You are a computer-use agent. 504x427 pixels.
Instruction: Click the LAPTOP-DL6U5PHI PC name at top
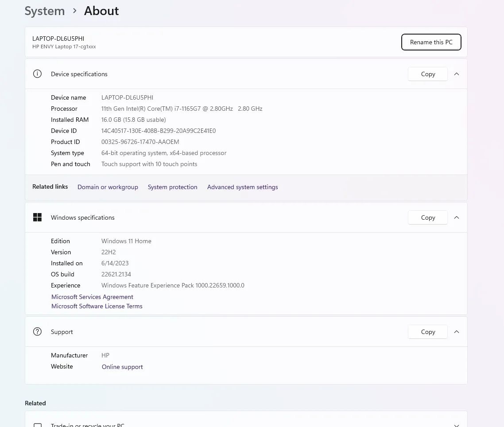pyautogui.click(x=58, y=39)
